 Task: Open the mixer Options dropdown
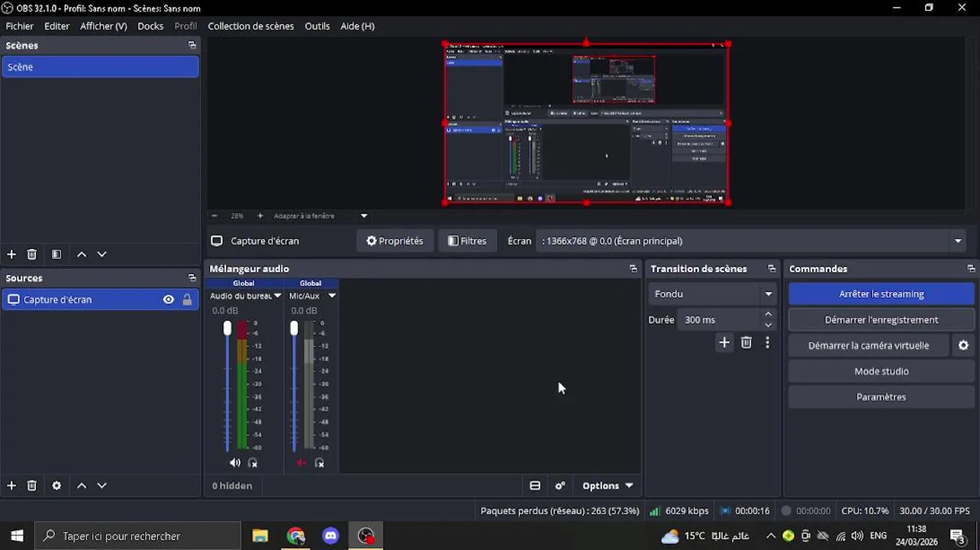tap(608, 486)
